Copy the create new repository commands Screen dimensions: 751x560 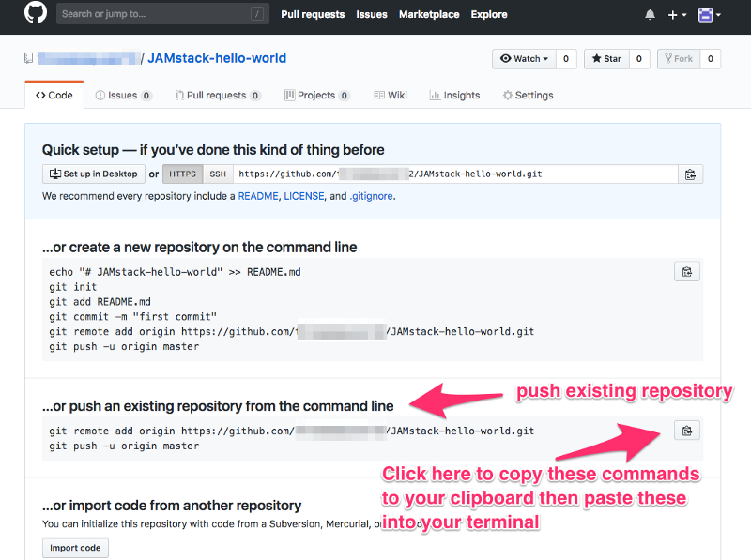pos(687,272)
